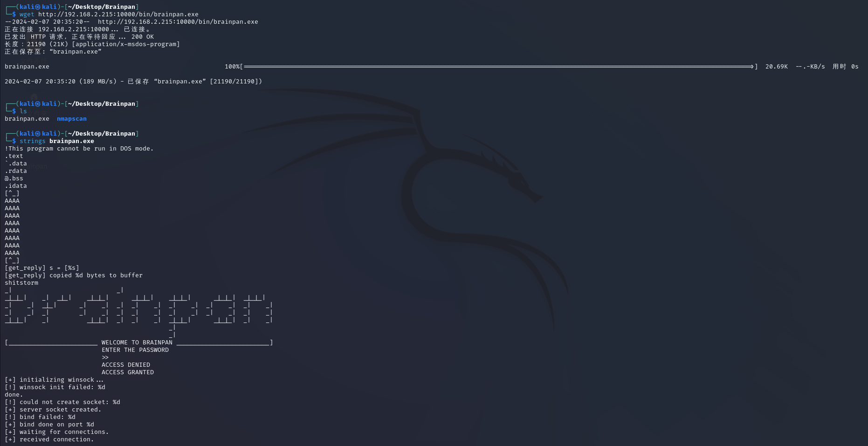Click the '[+] server socket created.' line
Image resolution: width=868 pixels, height=446 pixels.
pyautogui.click(x=53, y=410)
